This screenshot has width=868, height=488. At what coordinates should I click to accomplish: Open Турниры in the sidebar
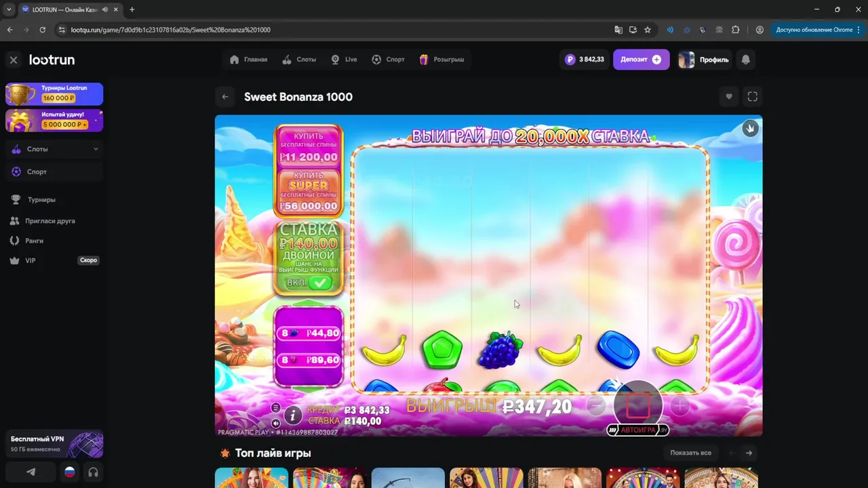coord(41,200)
